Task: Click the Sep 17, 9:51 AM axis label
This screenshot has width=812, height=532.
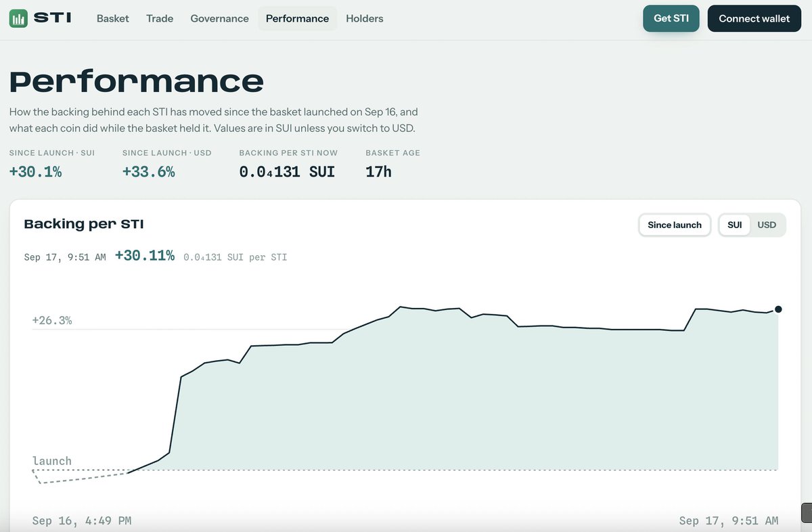Action: pos(729,520)
